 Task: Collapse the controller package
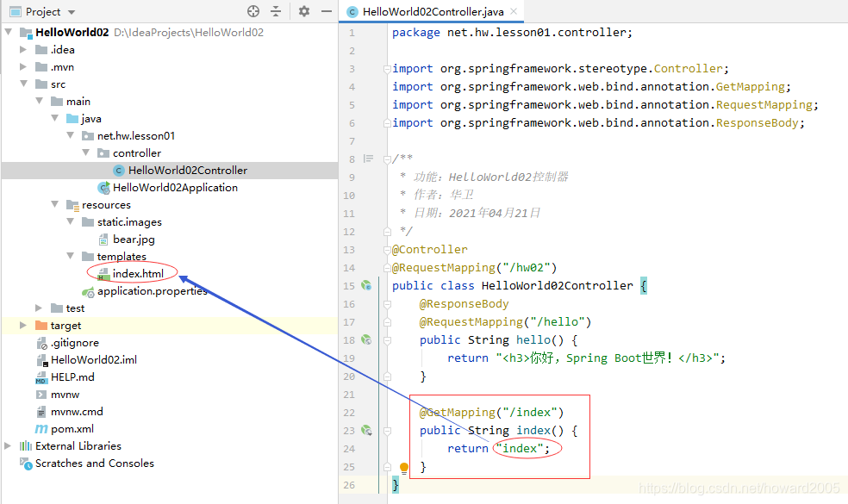(x=85, y=153)
